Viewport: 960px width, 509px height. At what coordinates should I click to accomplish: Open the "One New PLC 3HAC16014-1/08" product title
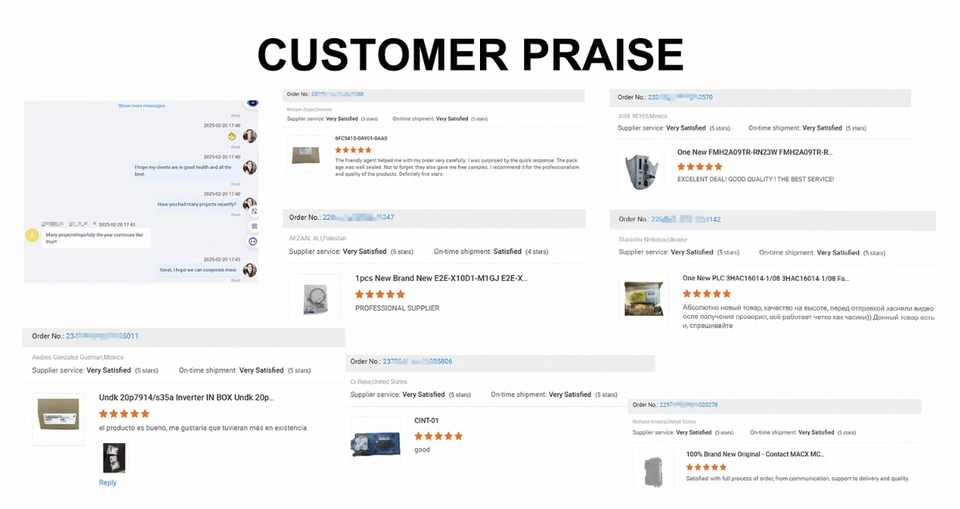click(x=766, y=278)
